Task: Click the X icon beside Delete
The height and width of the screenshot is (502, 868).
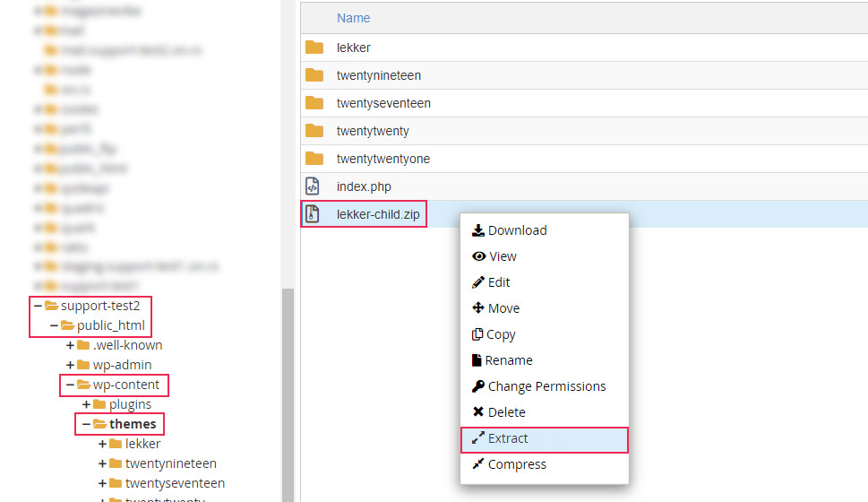Action: (478, 411)
